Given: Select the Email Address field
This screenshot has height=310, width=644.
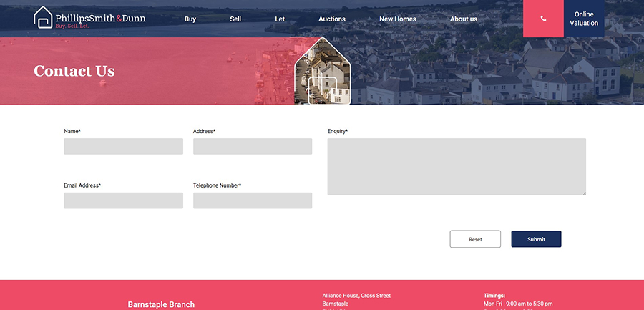Looking at the screenshot, I should coord(123,200).
